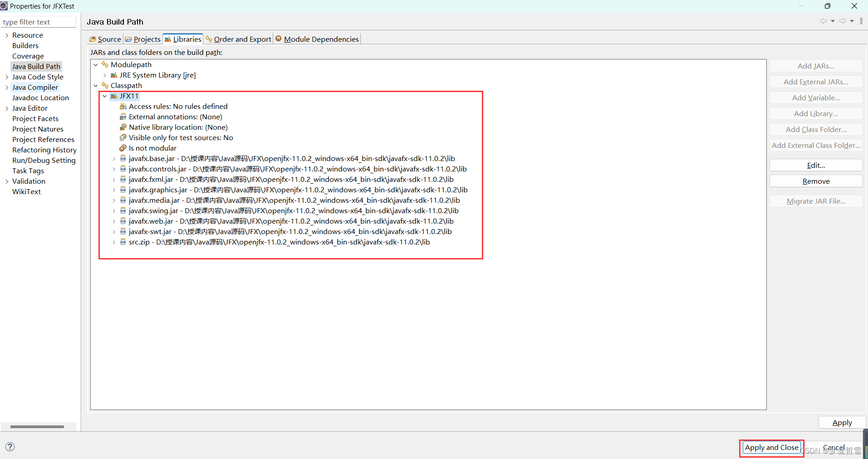Click the src.zip archive icon

123,242
